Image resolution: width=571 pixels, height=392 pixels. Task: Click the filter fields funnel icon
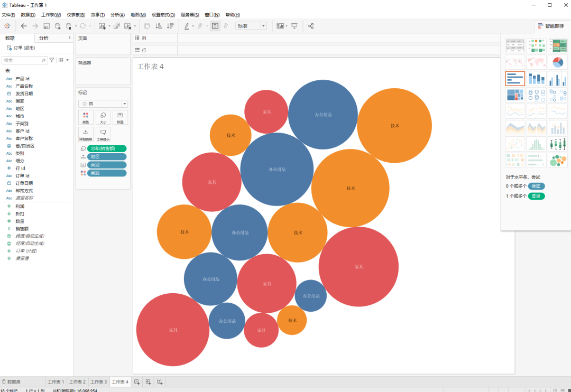tap(52, 60)
